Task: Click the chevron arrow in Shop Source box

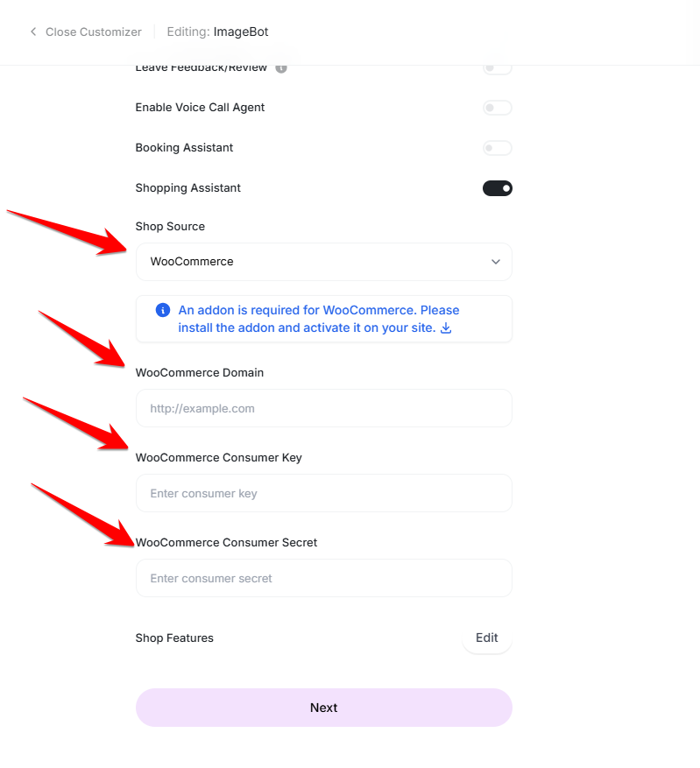Action: [x=496, y=262]
